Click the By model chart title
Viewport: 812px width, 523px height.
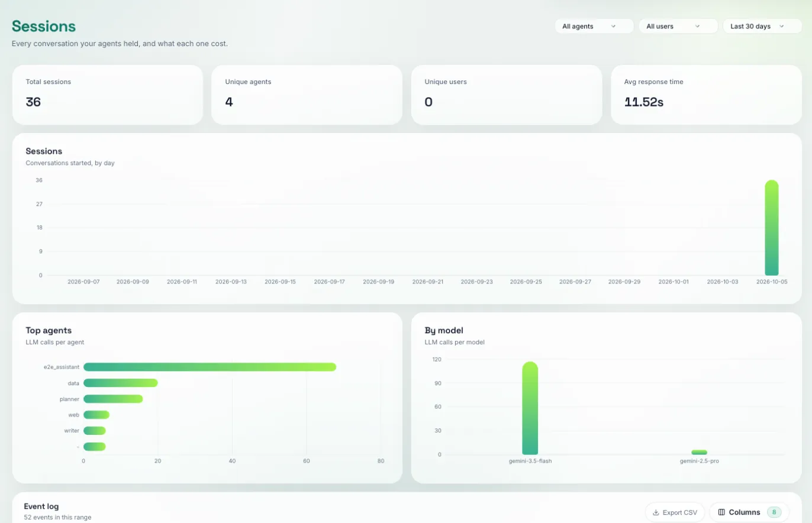pyautogui.click(x=444, y=330)
